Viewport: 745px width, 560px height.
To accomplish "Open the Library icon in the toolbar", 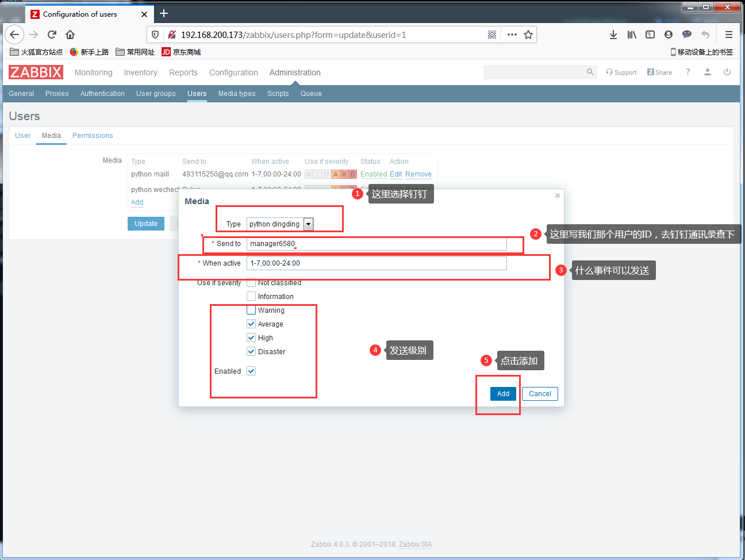I will [632, 34].
